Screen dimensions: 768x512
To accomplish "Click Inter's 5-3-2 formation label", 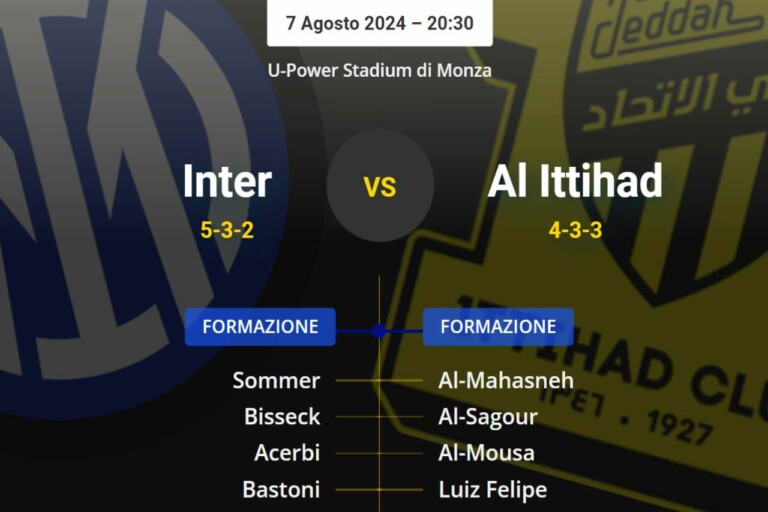I will 227,230.
